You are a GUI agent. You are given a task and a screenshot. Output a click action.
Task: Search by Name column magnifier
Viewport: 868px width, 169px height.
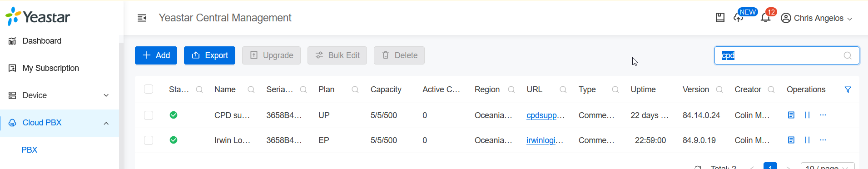(251, 89)
